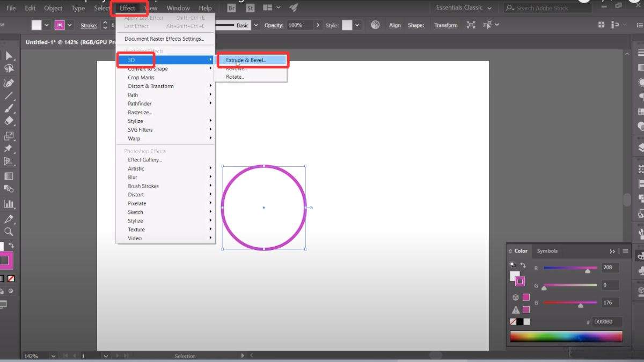Open the File menu
Viewport: 644px width, 362px height.
click(x=11, y=8)
